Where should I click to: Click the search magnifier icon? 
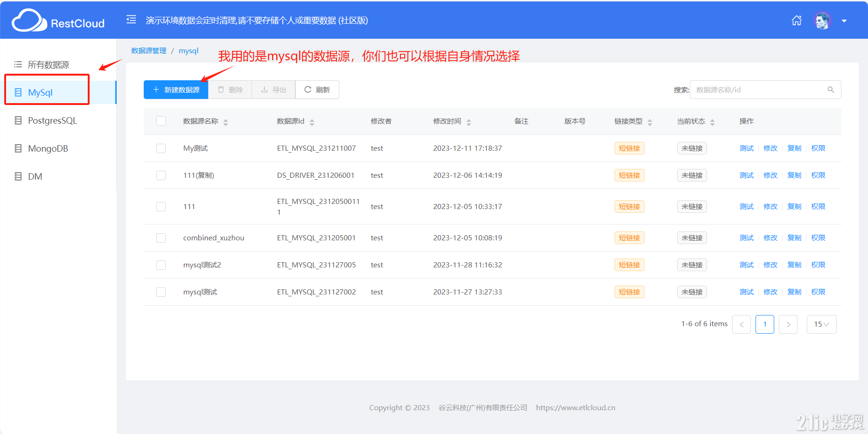[831, 90]
